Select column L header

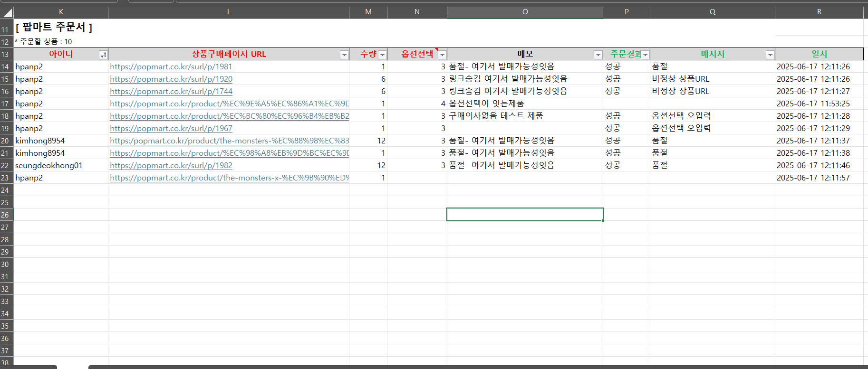[x=229, y=12]
